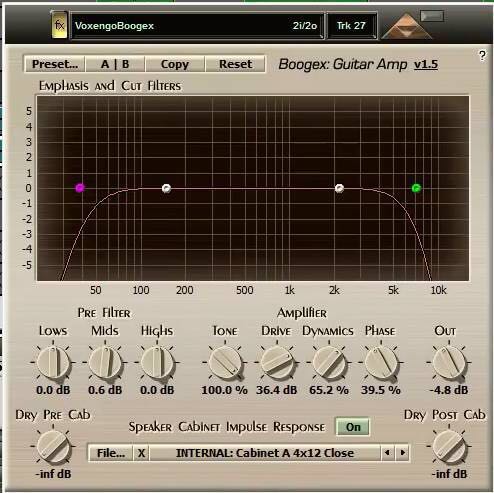Click Dry Pre Cab value -inf dB
The width and height of the screenshot is (494, 493).
click(54, 474)
